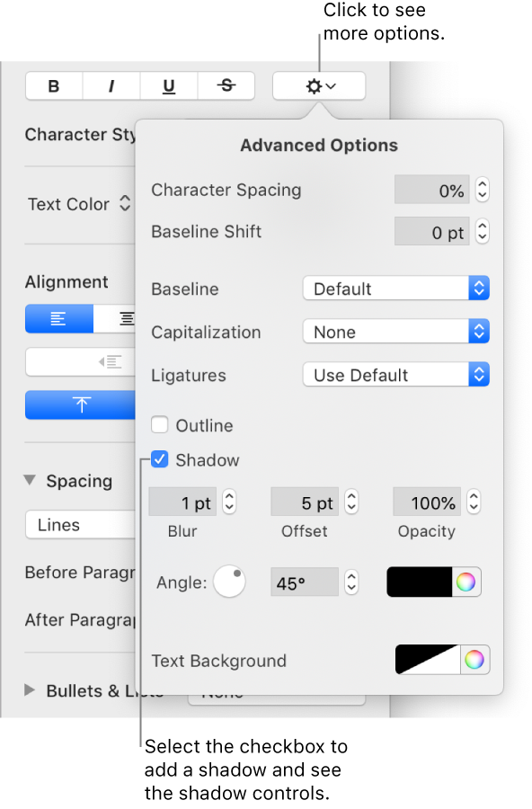Increase Baseline Shift using its stepper
The image size is (532, 809).
(482, 226)
